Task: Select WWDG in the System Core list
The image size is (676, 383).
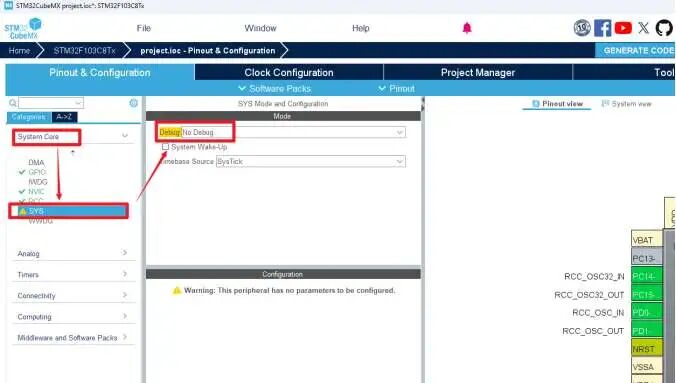Action: click(x=41, y=221)
